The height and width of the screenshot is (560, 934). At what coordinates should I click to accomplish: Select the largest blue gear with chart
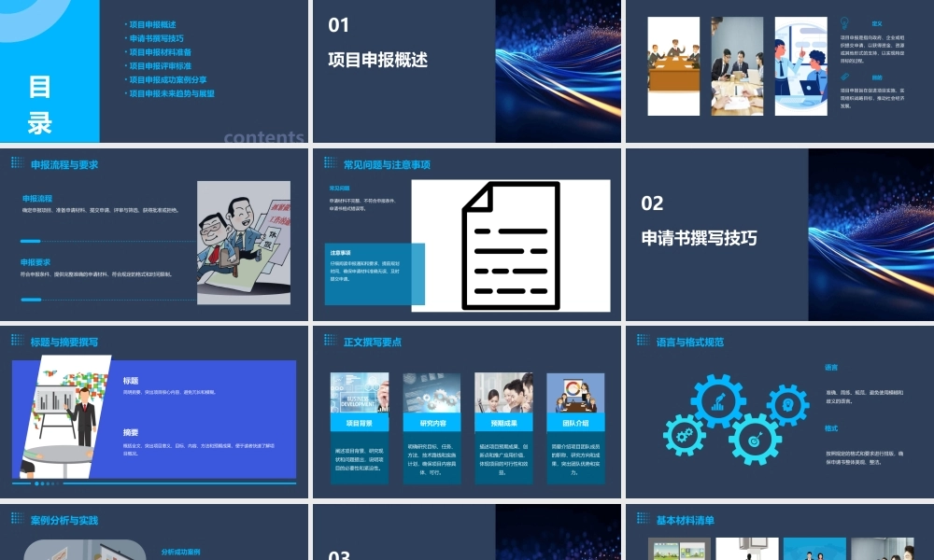[x=718, y=401]
